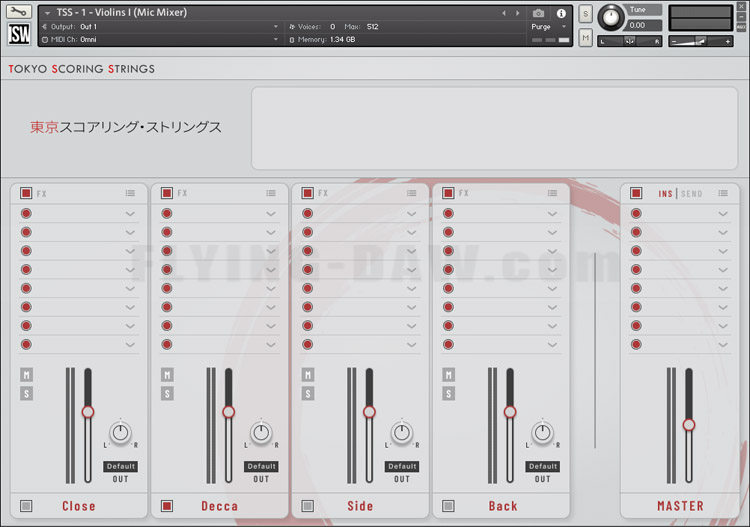Open Master channel list menu icon
Viewport: 750px width, 527px height.
[723, 193]
